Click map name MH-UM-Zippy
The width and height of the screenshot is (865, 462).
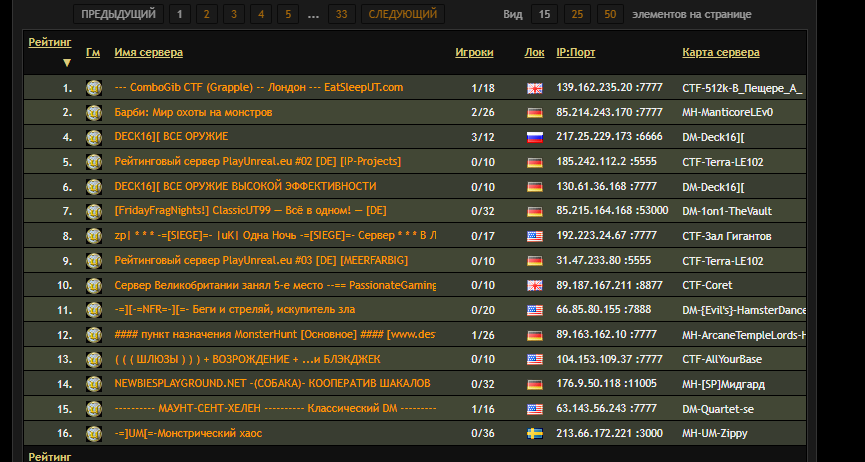pyautogui.click(x=715, y=434)
